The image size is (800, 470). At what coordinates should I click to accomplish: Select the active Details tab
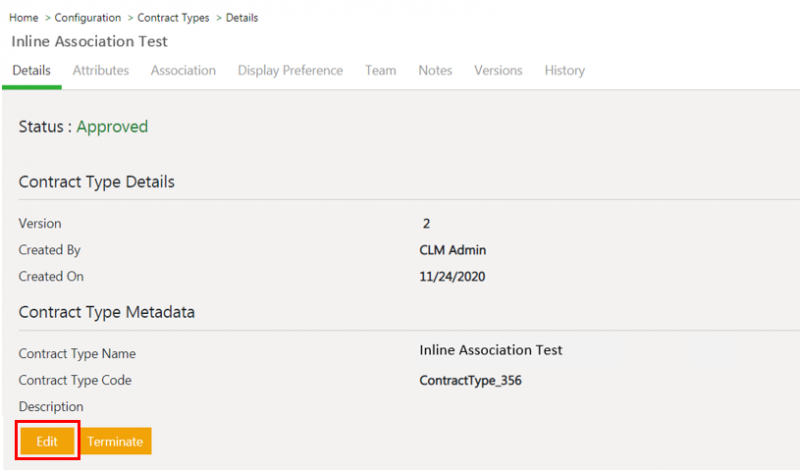tap(31, 71)
